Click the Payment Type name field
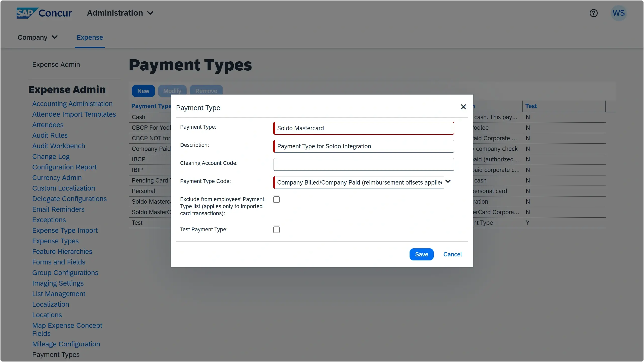 pyautogui.click(x=364, y=128)
